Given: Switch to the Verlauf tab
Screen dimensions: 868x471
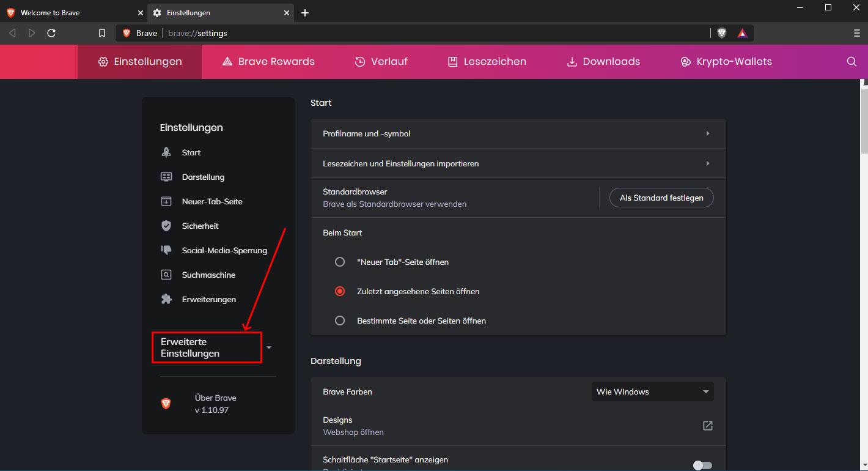Looking at the screenshot, I should click(381, 62).
